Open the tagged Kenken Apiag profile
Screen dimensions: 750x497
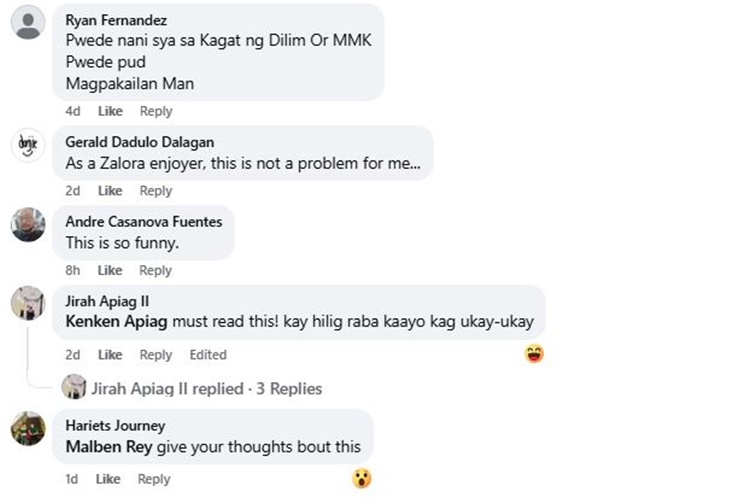point(116,321)
